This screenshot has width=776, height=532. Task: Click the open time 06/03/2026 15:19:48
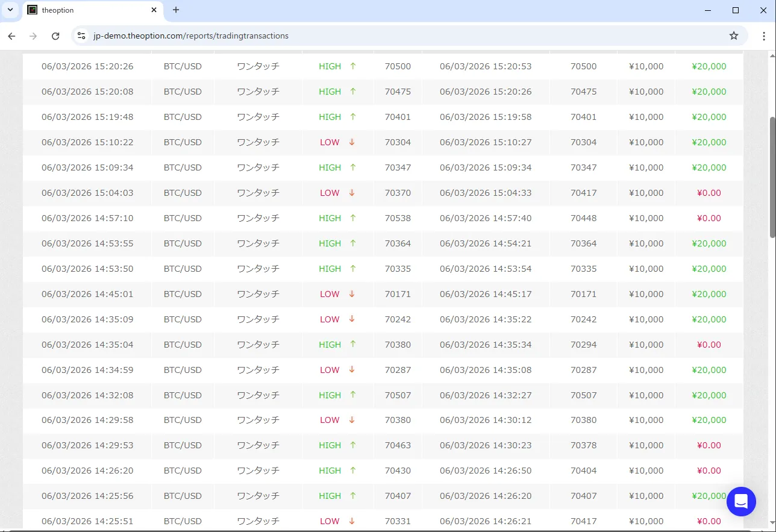pyautogui.click(x=87, y=117)
